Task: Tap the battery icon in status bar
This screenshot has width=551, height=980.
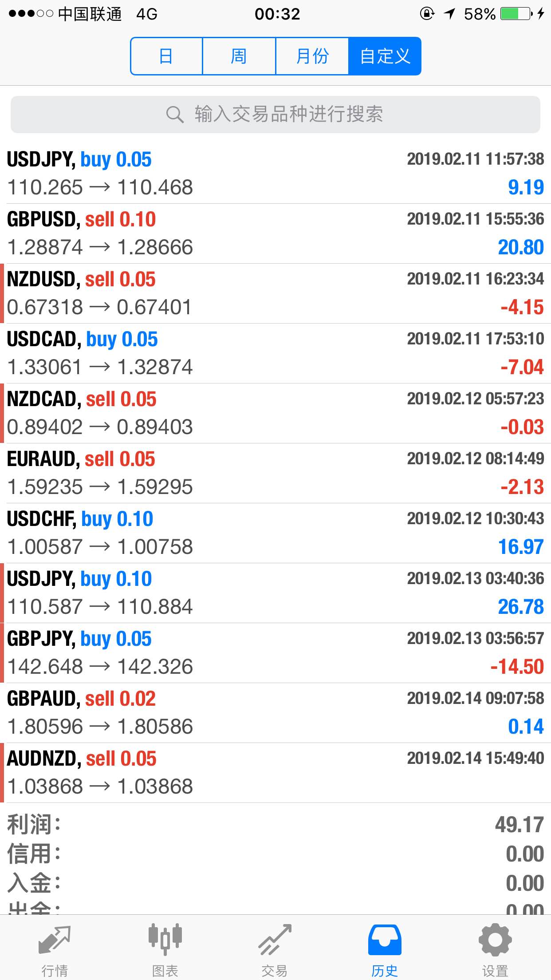Action: [516, 14]
